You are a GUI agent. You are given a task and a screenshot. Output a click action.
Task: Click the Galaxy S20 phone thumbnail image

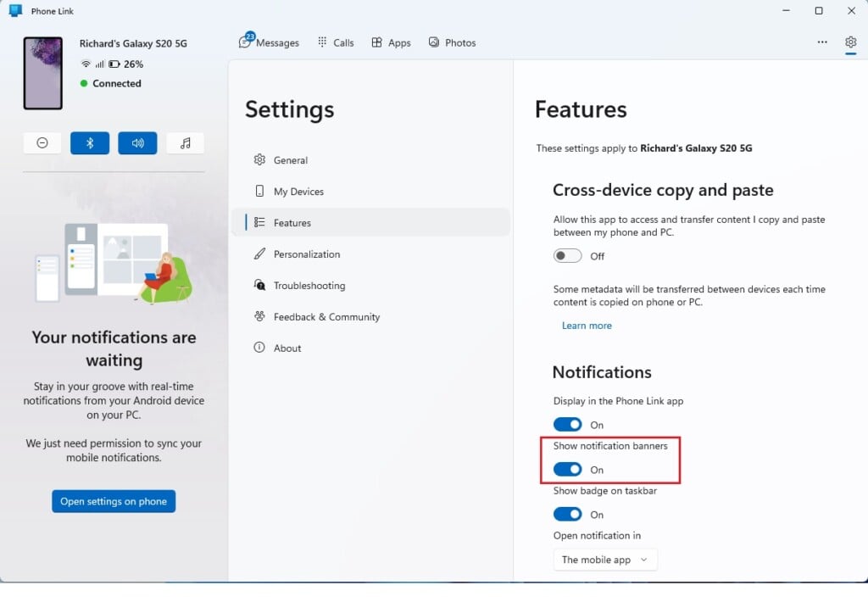[42, 73]
